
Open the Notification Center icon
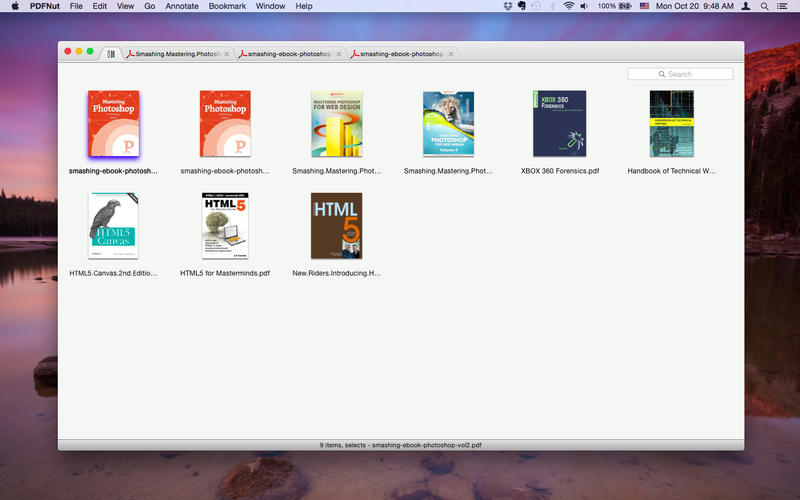(x=786, y=6)
